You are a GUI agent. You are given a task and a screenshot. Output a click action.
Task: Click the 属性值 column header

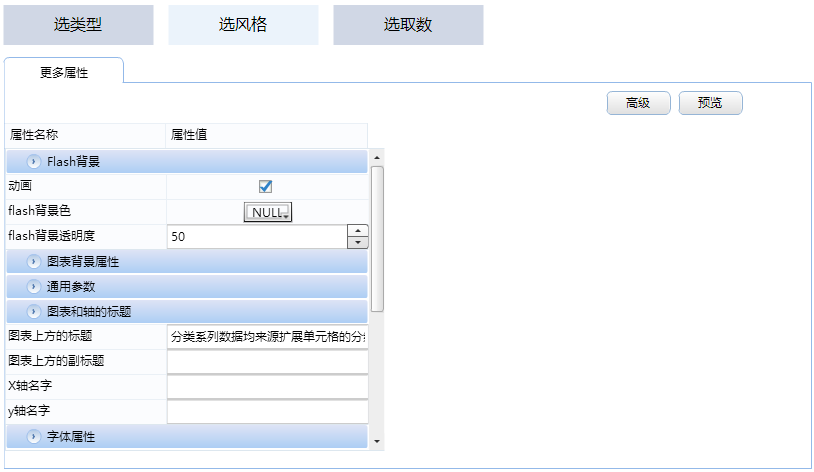(x=266, y=135)
